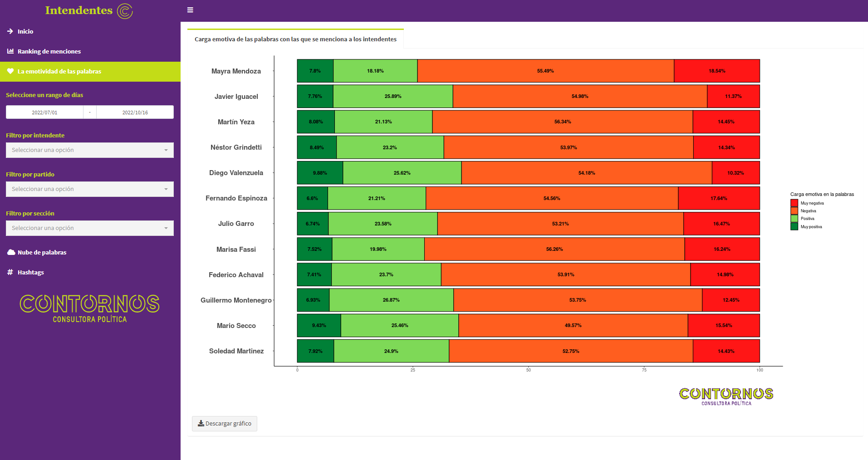This screenshot has height=460, width=868.
Task: Open the Filtro por partido dropdown
Action: [90, 189]
